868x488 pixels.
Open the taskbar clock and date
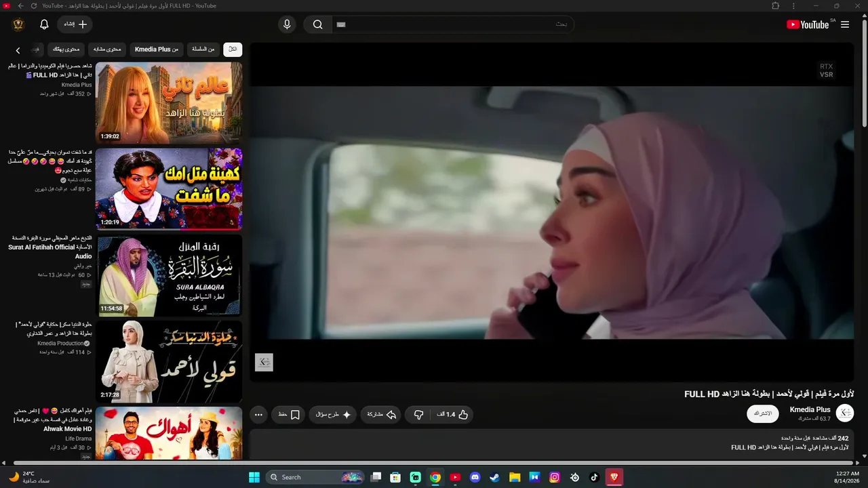coord(848,477)
